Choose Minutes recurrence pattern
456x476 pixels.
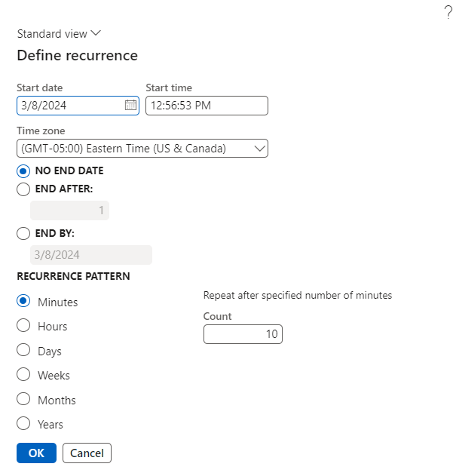tap(23, 302)
